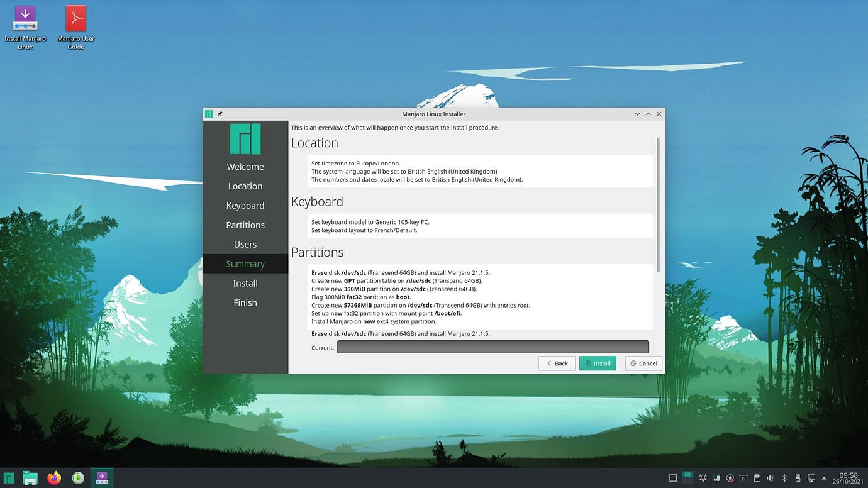Select the Partitions step in the sidebar
This screenshot has width=868, height=488.
coord(245,225)
